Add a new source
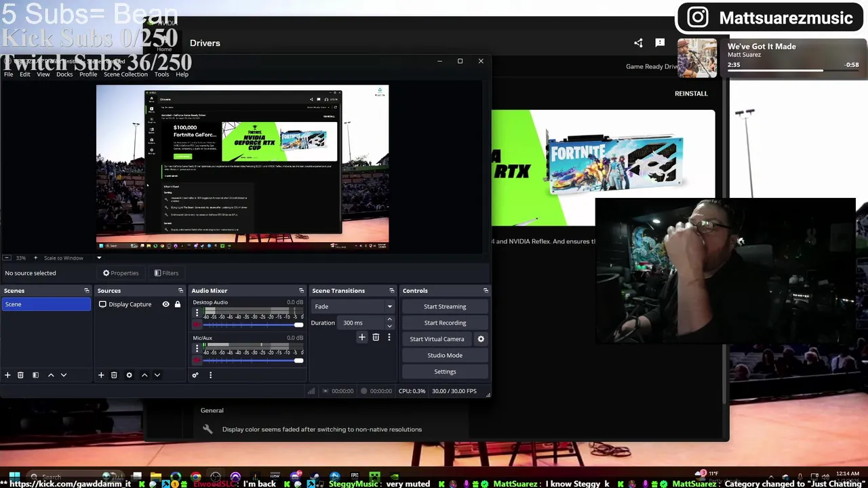 pos(101,375)
